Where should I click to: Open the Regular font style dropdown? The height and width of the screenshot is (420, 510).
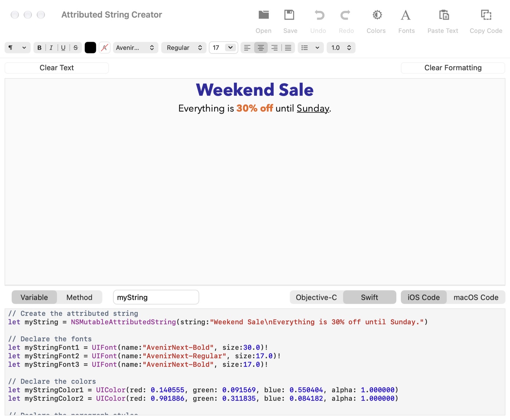(x=184, y=48)
